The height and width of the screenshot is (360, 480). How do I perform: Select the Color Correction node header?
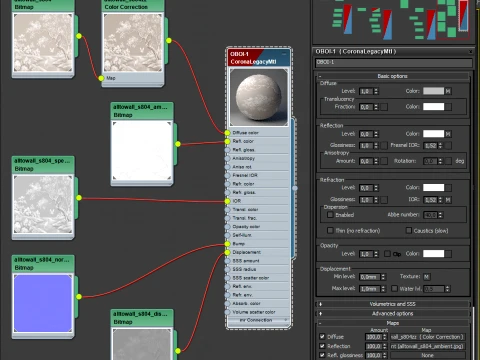coord(133,6)
